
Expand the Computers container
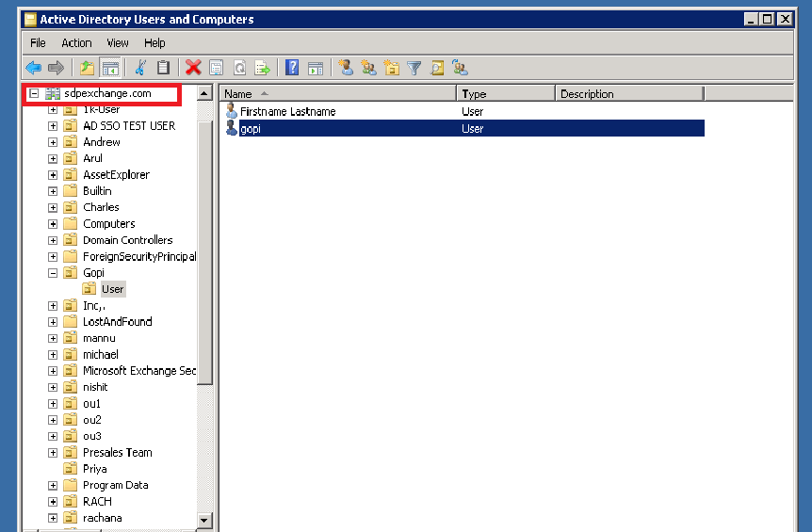(x=53, y=224)
